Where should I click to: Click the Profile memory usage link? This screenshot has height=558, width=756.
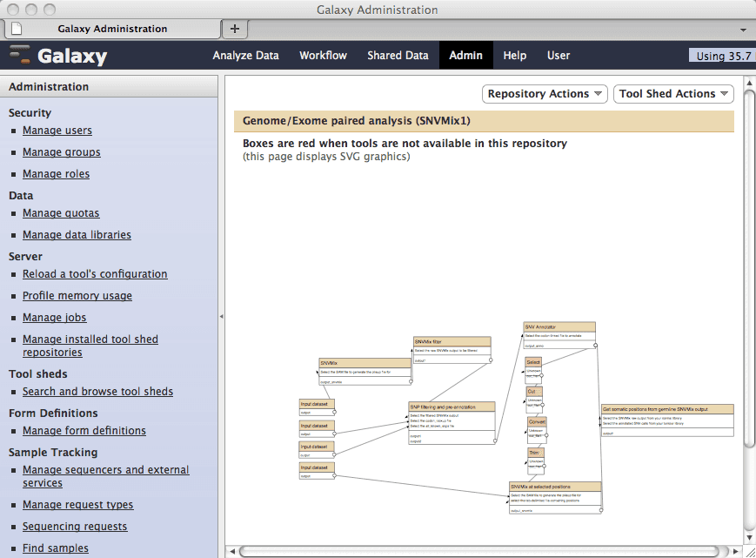77,296
